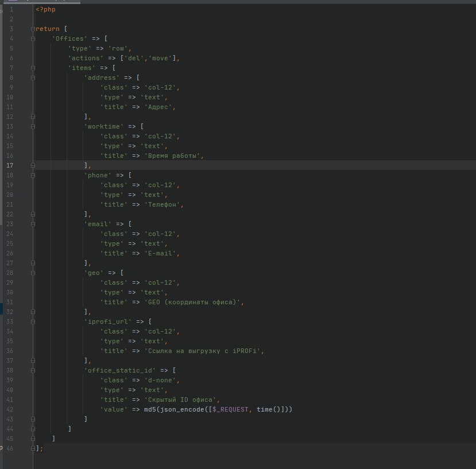Click the closing fold marker on line 27
The height and width of the screenshot is (469, 476).
click(x=33, y=263)
